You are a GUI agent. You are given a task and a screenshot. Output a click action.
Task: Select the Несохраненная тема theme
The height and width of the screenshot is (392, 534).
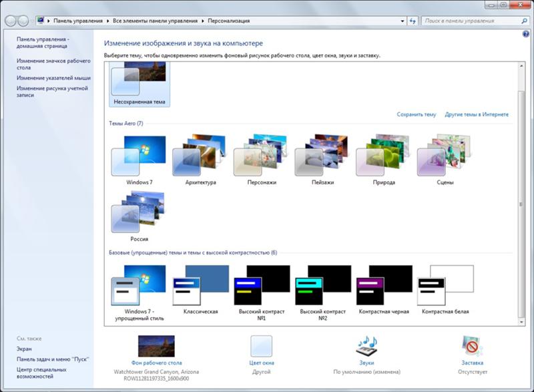pos(140,84)
